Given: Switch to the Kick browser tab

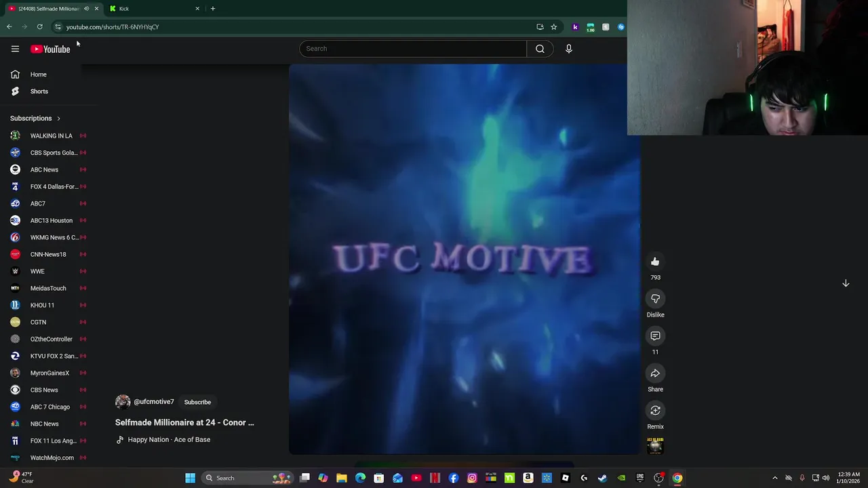Looking at the screenshot, I should pos(156,9).
